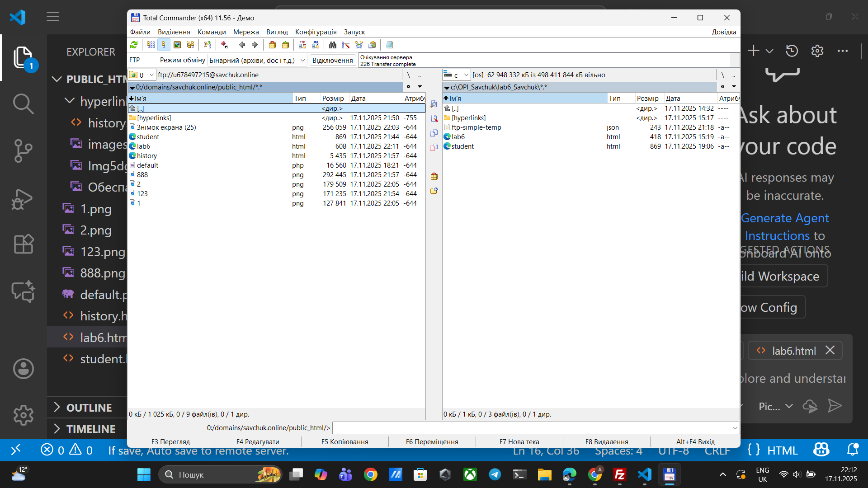Open FileZilla from the Windows taskbar
Image resolution: width=868 pixels, height=488 pixels.
coord(619,474)
